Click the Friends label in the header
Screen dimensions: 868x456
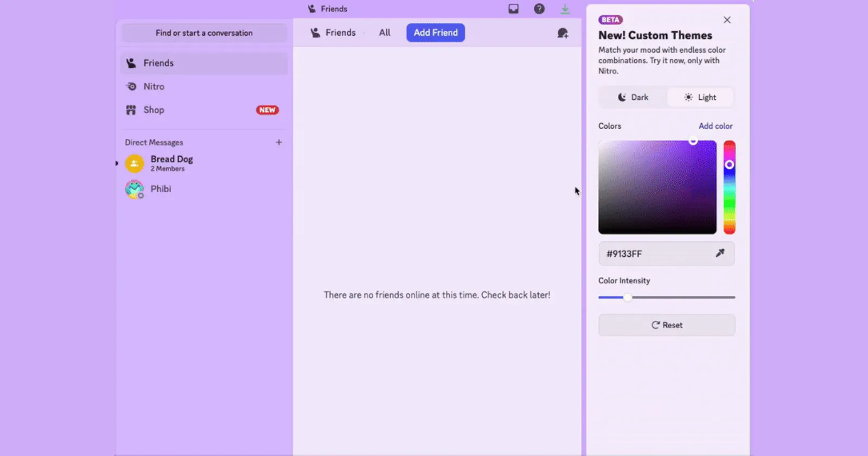pyautogui.click(x=341, y=33)
